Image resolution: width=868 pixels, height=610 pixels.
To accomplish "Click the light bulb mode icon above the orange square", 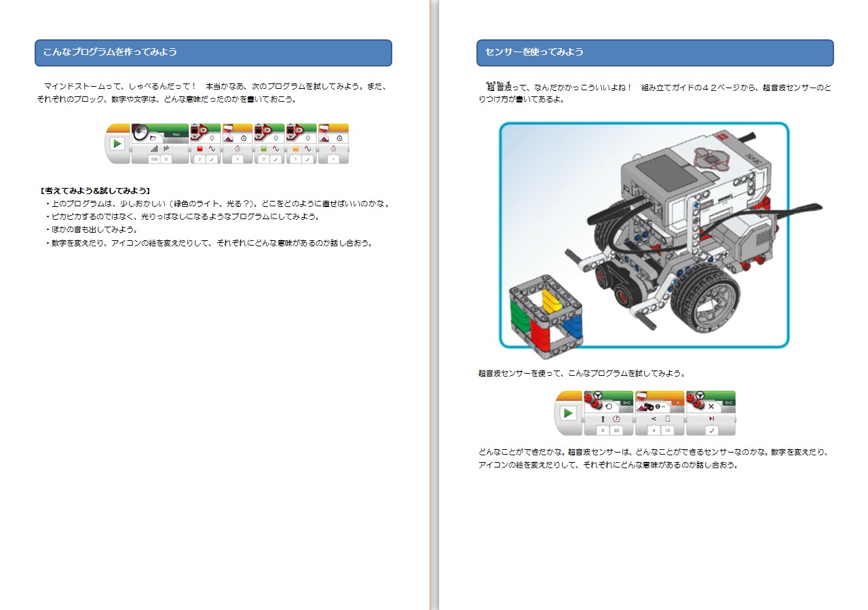I will pos(307,138).
